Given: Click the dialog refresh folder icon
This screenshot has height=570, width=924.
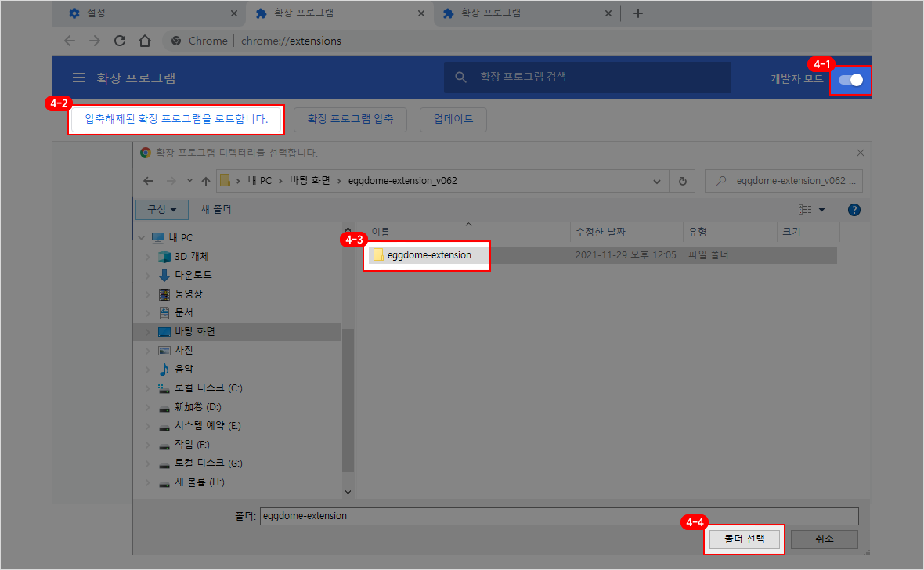Looking at the screenshot, I should [x=682, y=181].
